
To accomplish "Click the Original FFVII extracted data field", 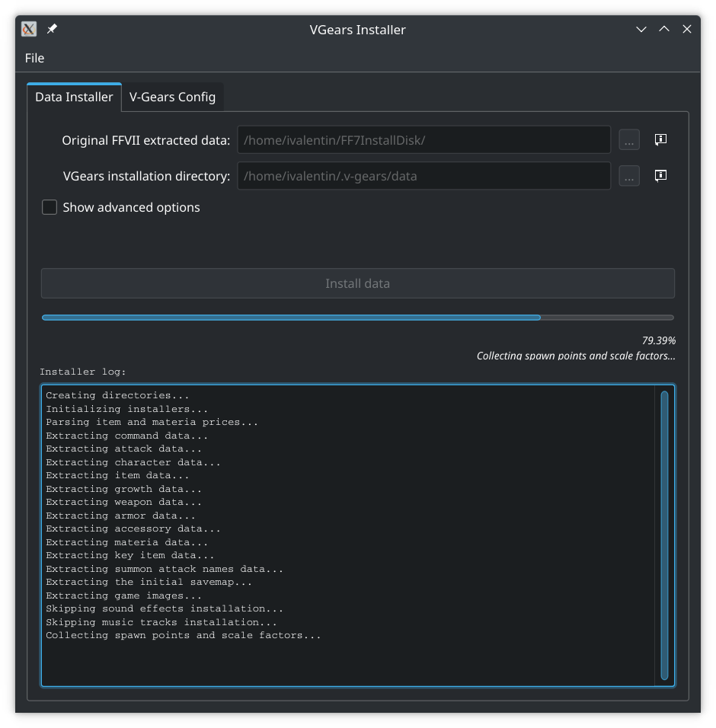I will click(x=424, y=140).
